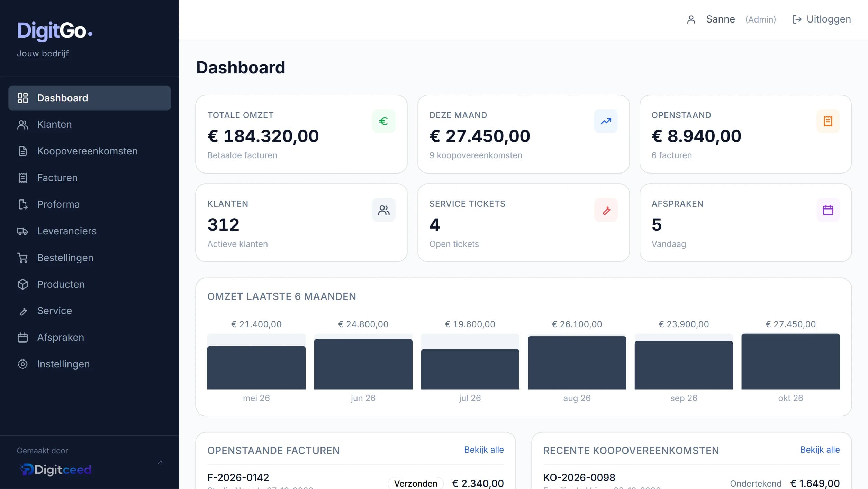Click the Instellingen gear icon
This screenshot has height=489, width=868.
[23, 364]
